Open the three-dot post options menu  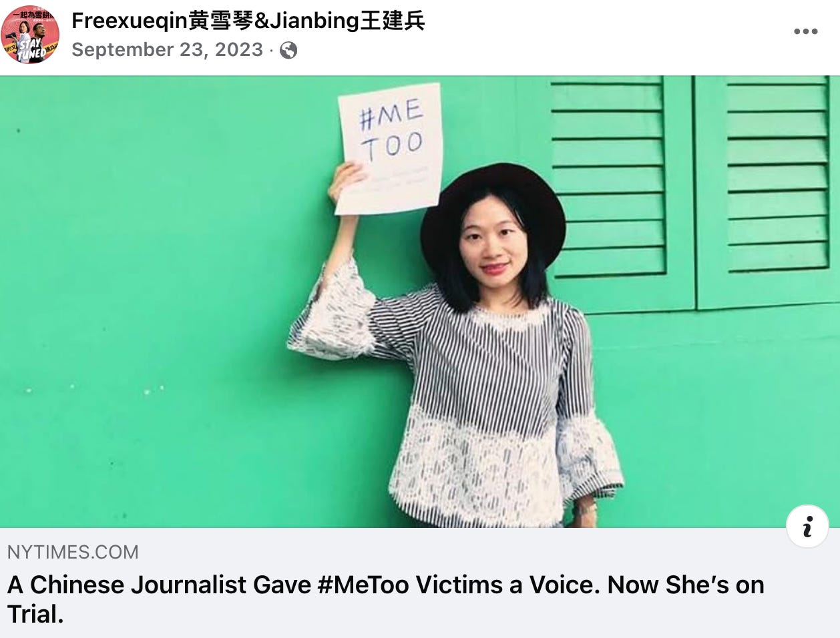[805, 31]
